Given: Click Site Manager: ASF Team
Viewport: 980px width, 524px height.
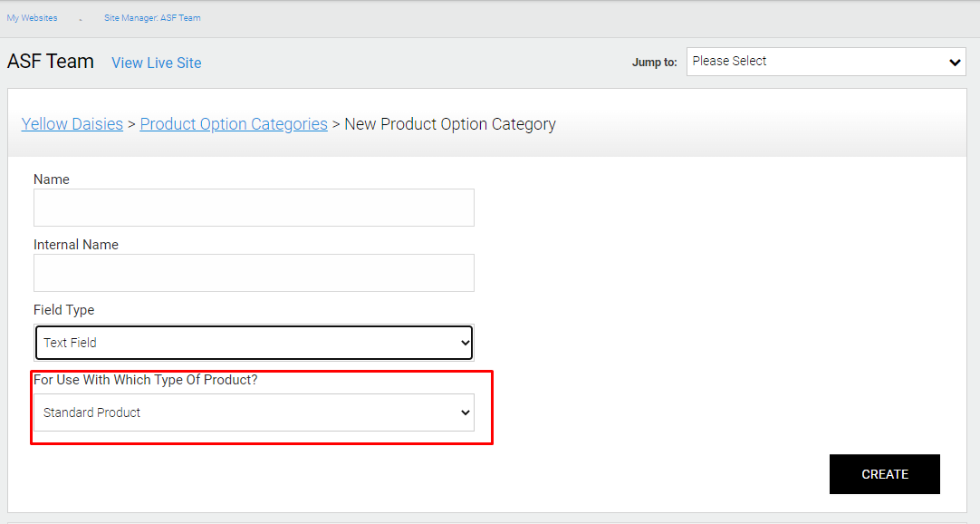Looking at the screenshot, I should pos(152,17).
